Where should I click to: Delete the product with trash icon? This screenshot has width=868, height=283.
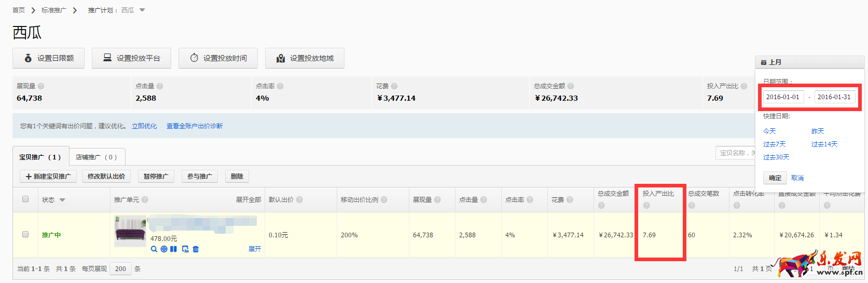[x=196, y=249]
